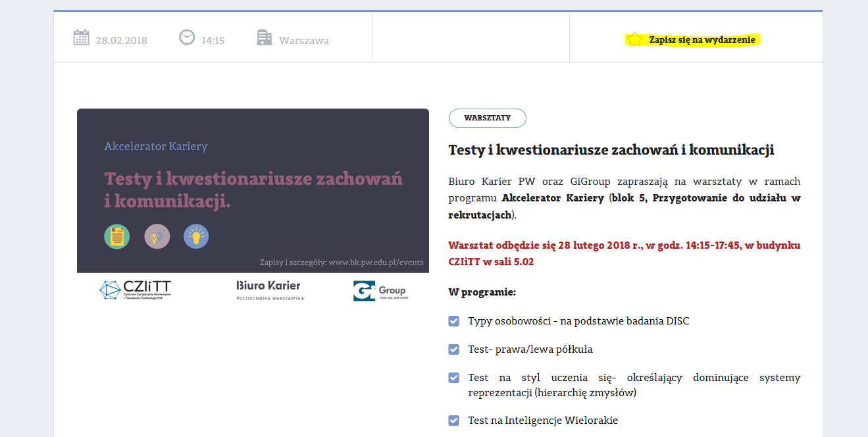Click the Gi Group logo
868x437 pixels.
point(380,290)
